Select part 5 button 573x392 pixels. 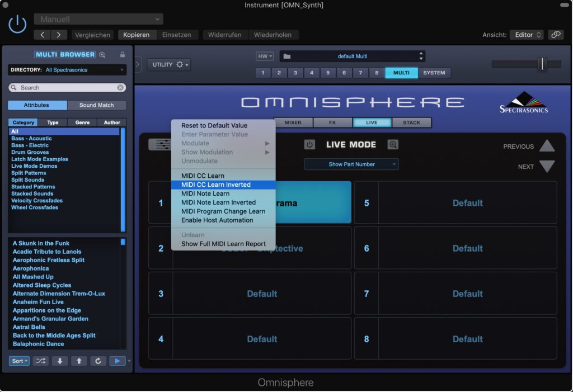pos(328,73)
